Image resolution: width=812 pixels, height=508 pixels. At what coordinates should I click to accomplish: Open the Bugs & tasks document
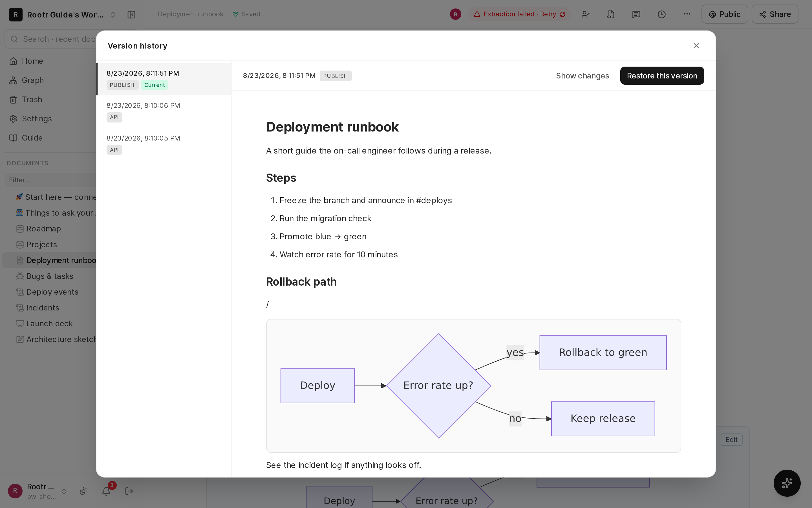click(49, 276)
